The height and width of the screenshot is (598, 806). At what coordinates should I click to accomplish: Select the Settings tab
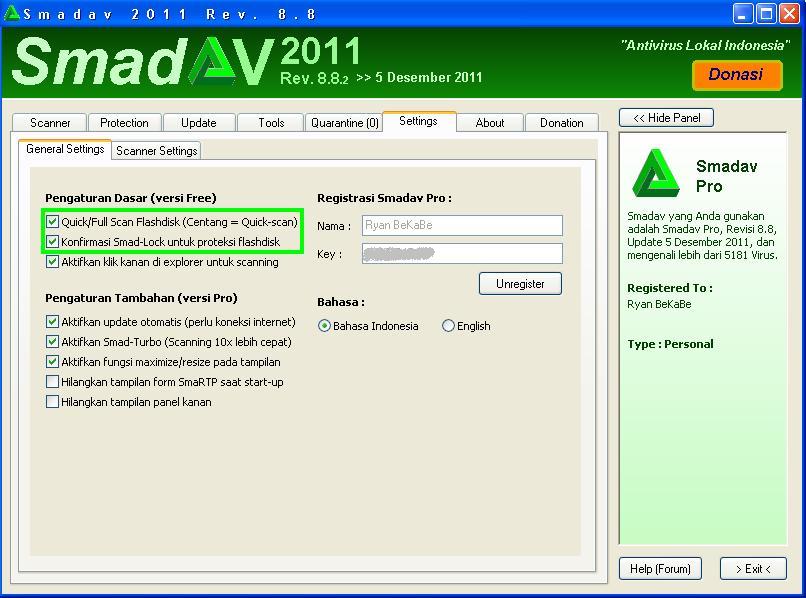pos(418,121)
